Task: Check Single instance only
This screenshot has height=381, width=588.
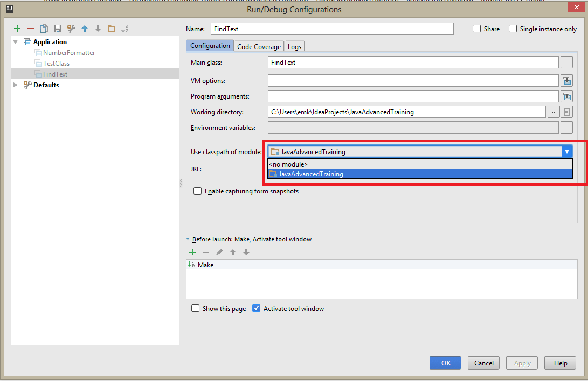Action: click(513, 29)
